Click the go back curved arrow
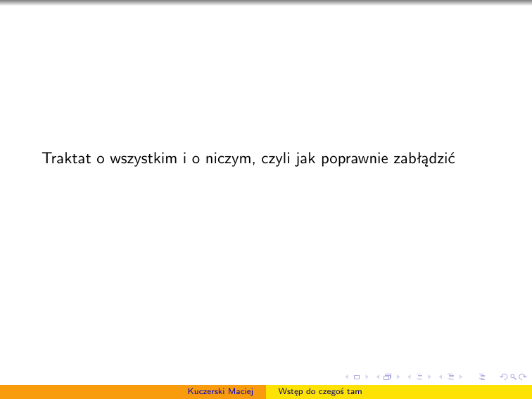Image resolution: width=532 pixels, height=399 pixels. [x=502, y=378]
